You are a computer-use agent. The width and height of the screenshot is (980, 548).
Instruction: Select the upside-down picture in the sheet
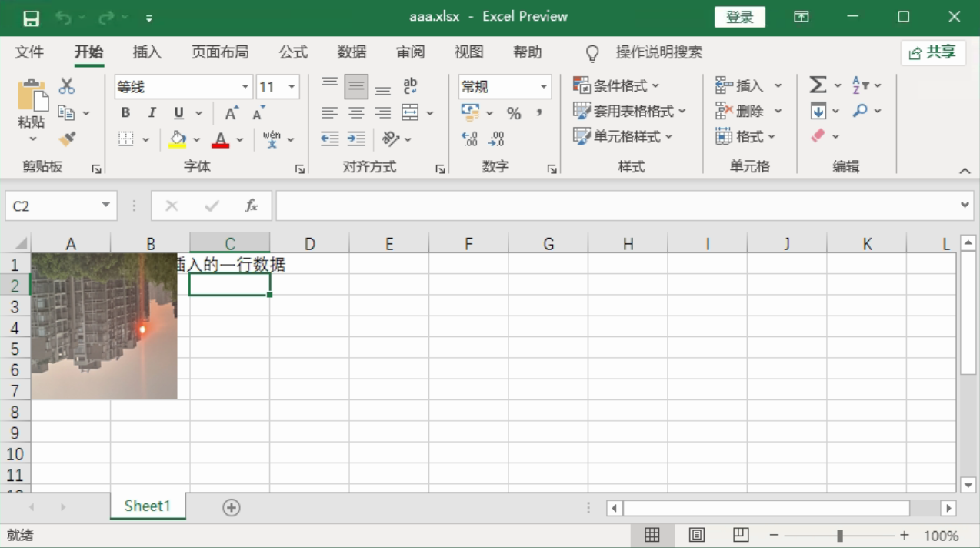point(104,326)
